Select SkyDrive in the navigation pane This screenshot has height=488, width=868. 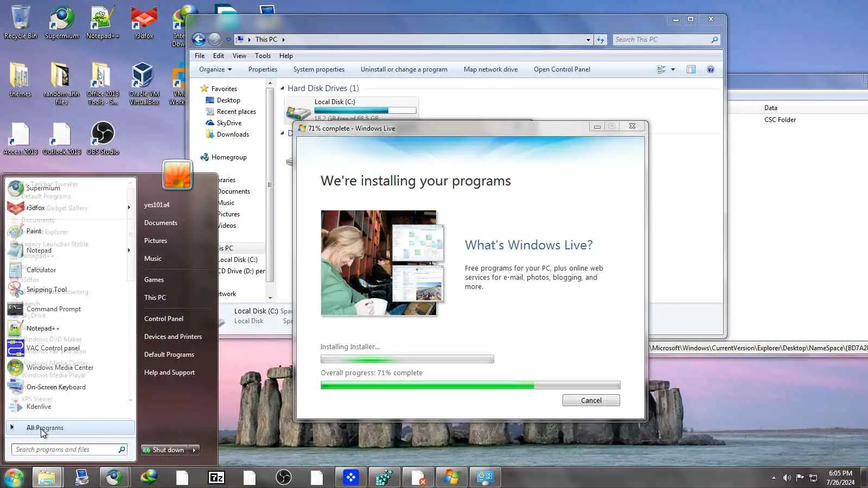(x=224, y=123)
